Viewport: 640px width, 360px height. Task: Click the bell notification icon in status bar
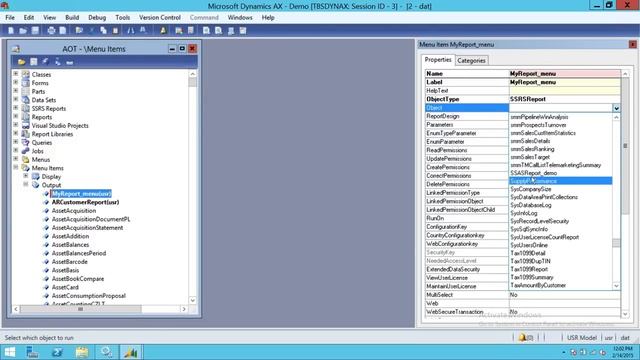522,338
